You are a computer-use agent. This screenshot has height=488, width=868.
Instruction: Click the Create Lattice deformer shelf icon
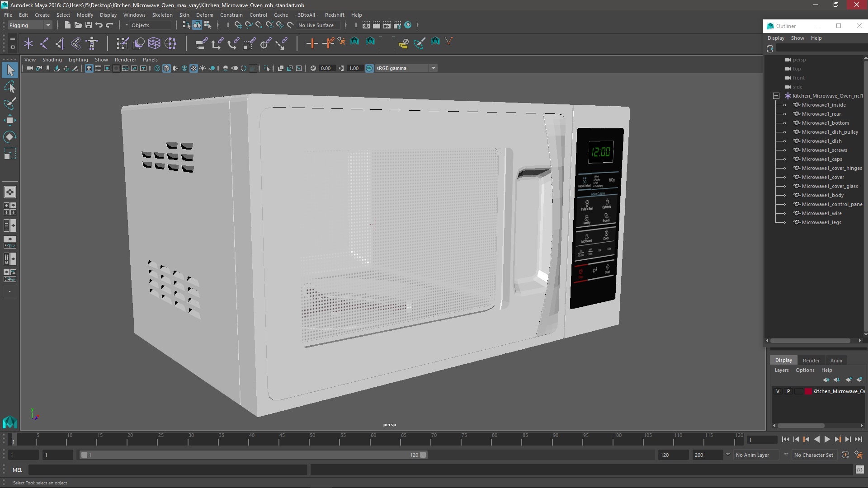154,43
